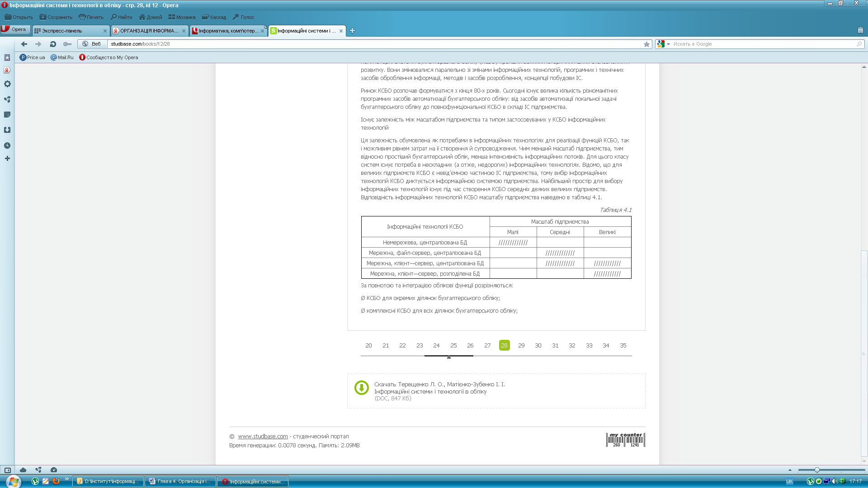This screenshot has height=488, width=868.
Task: Open the closed tabs trash icon
Action: point(860,30)
